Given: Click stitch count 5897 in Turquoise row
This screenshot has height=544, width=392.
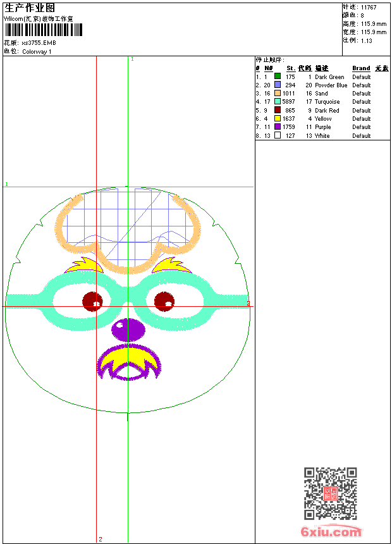Looking at the screenshot, I should pyautogui.click(x=288, y=102).
